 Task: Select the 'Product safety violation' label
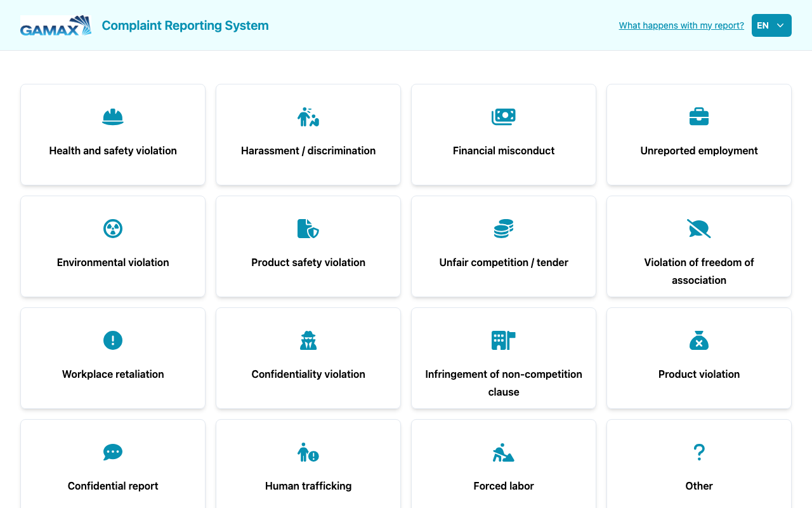pyautogui.click(x=308, y=262)
